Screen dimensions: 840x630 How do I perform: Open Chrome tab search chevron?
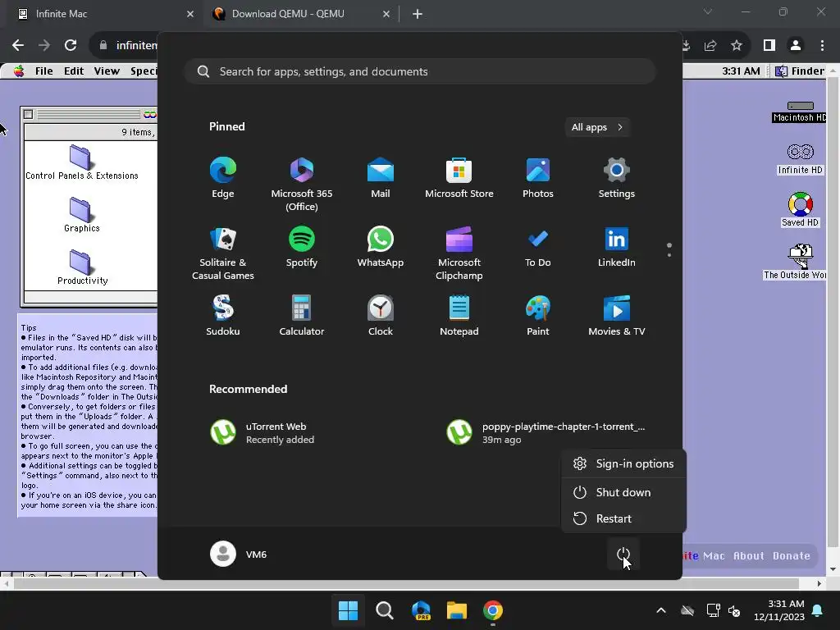708,11
